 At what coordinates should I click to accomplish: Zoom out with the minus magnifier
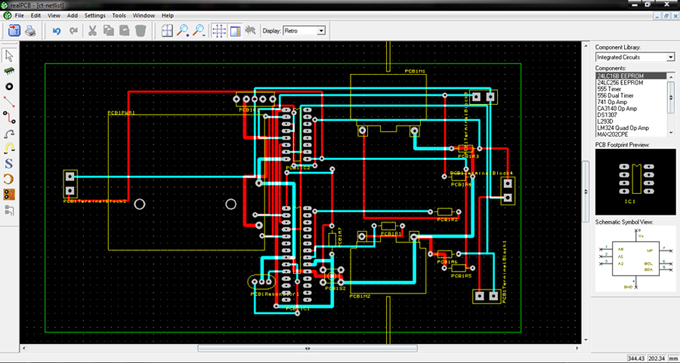coord(199,31)
